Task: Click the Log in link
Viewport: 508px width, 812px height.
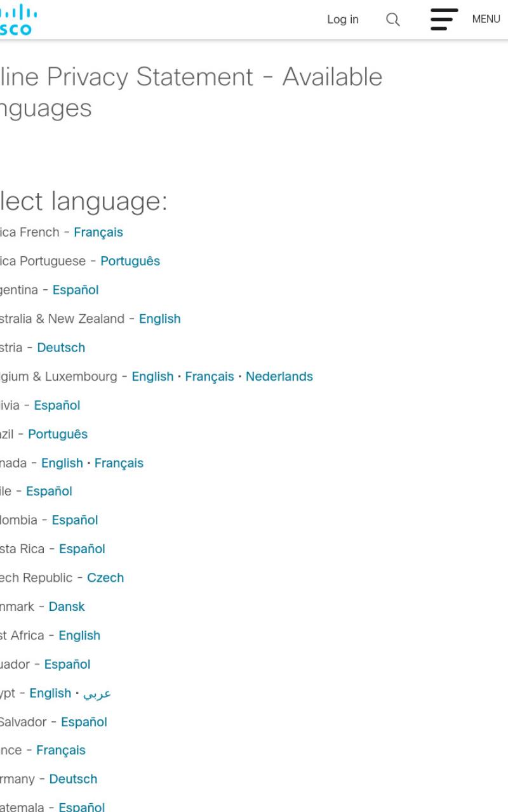Action: tap(343, 20)
